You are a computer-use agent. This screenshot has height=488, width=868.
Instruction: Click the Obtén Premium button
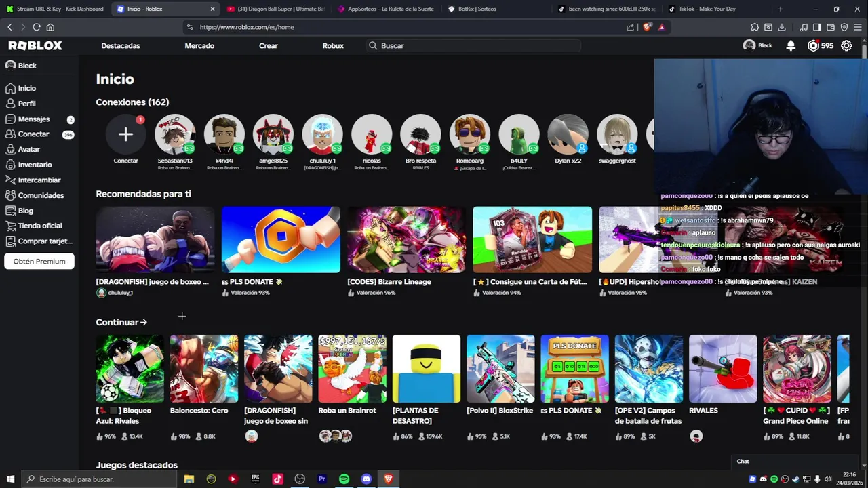coord(39,261)
